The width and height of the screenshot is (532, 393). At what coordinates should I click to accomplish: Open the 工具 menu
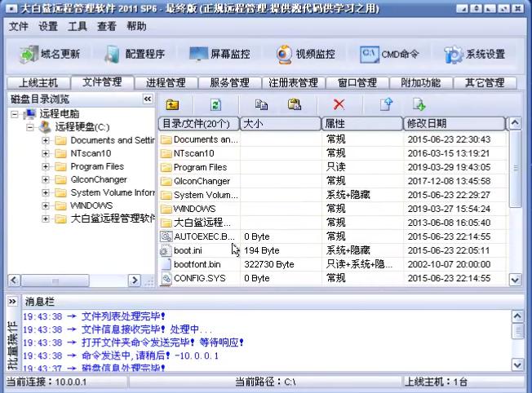[78, 26]
